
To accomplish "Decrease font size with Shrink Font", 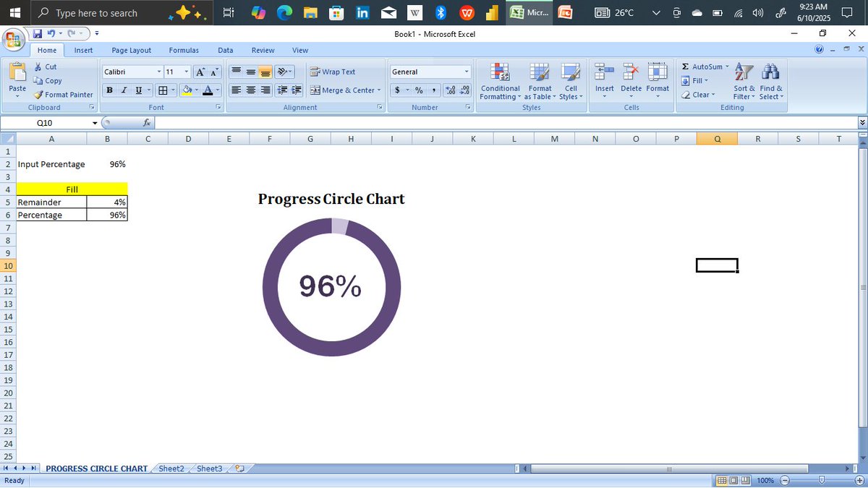I will [x=215, y=72].
